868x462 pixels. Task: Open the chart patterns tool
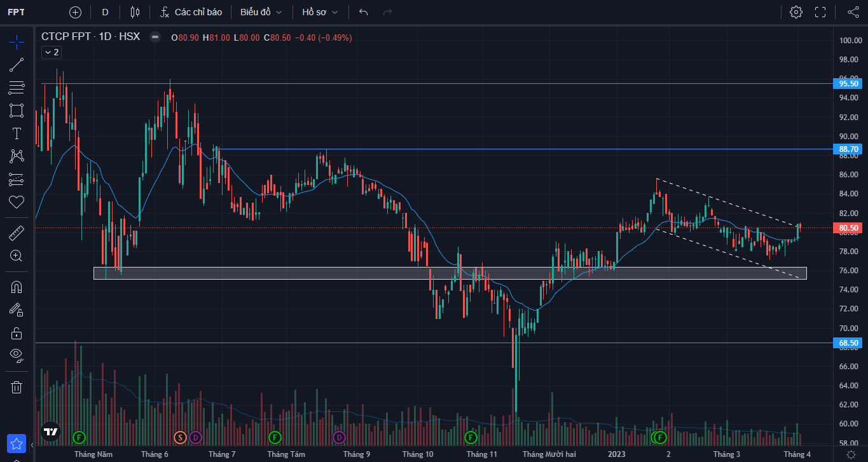(x=17, y=156)
